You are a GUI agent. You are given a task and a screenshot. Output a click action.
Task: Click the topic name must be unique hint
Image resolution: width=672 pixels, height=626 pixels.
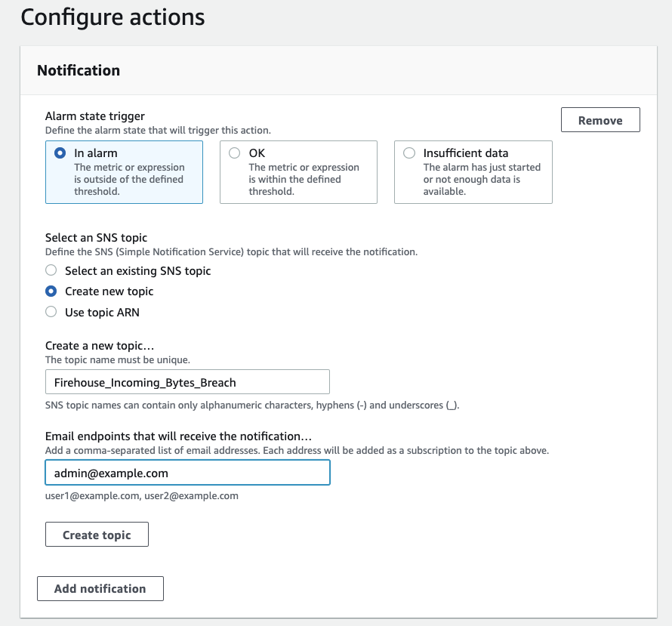pyautogui.click(x=118, y=360)
